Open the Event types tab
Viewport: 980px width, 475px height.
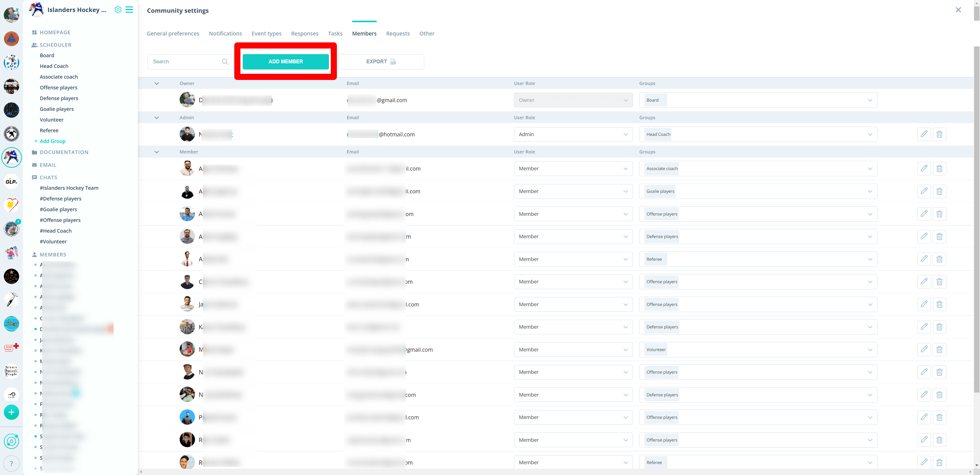pyautogui.click(x=266, y=33)
